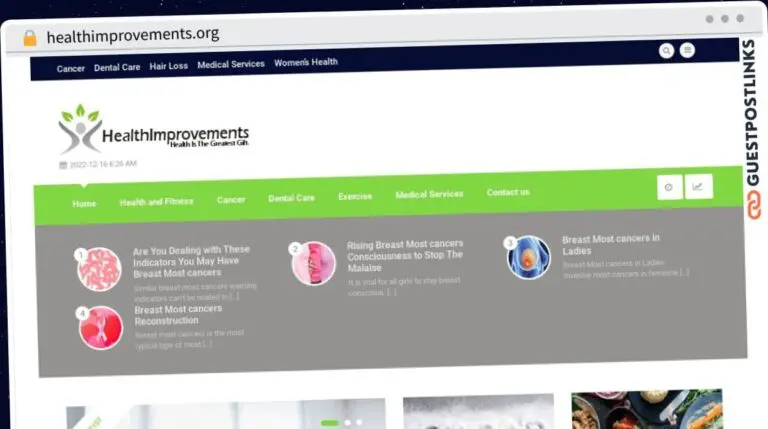
Task: Open Medical Services in the top dark menu
Action: click(231, 64)
